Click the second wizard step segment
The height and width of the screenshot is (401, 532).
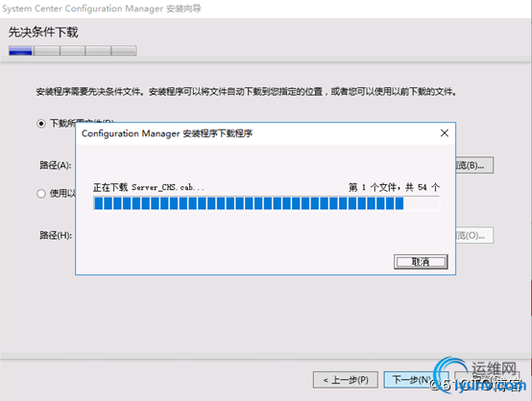(x=47, y=51)
